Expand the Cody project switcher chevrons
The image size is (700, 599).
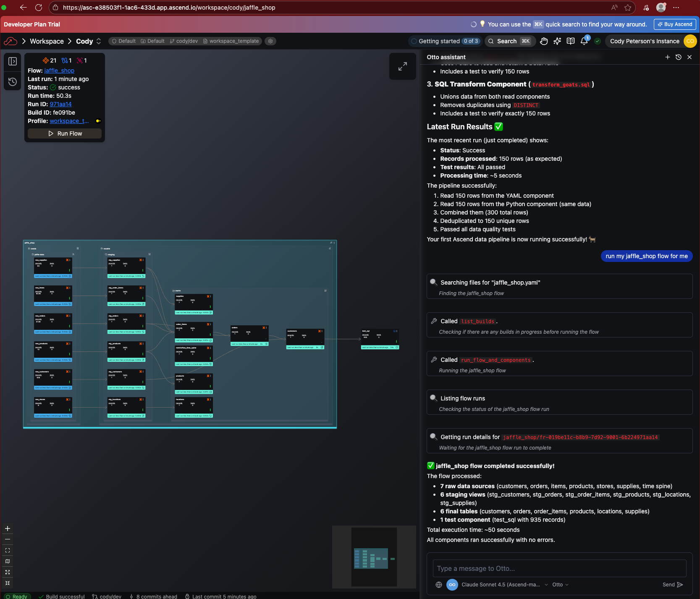pos(99,41)
